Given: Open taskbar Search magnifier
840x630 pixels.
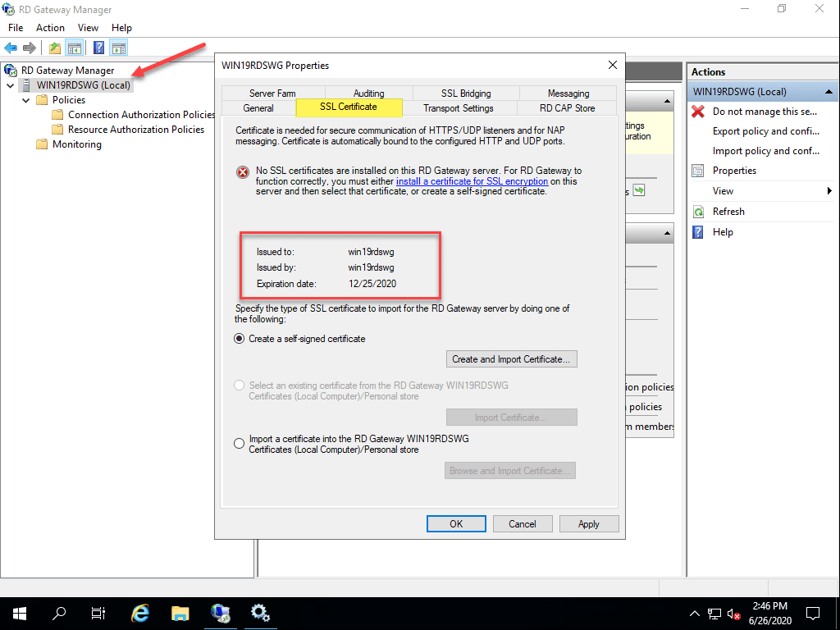Looking at the screenshot, I should 59,614.
